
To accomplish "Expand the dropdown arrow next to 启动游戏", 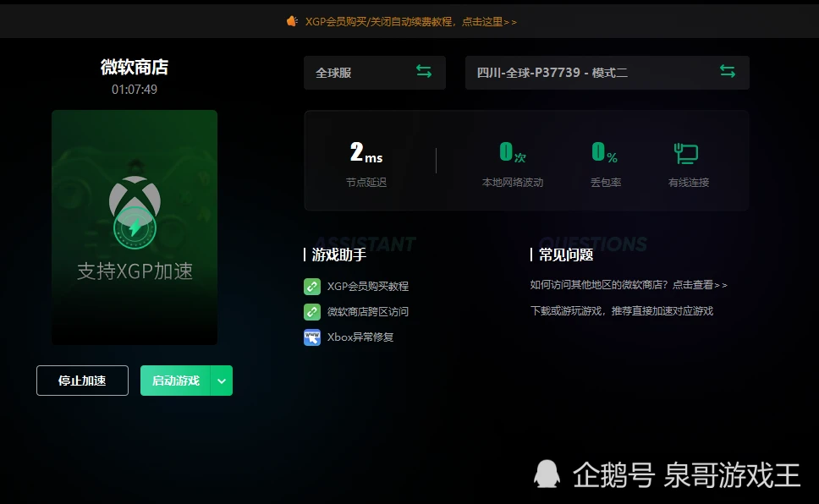I will click(222, 381).
